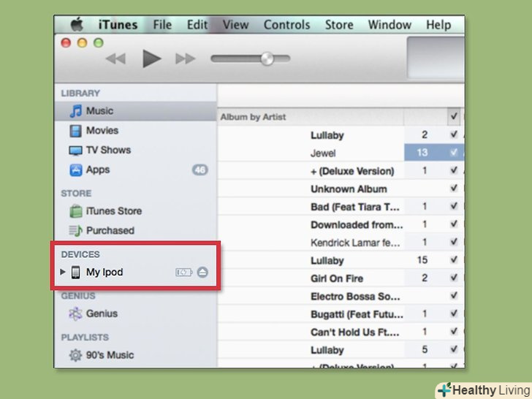Open the File menu
The height and width of the screenshot is (399, 532).
(x=162, y=25)
